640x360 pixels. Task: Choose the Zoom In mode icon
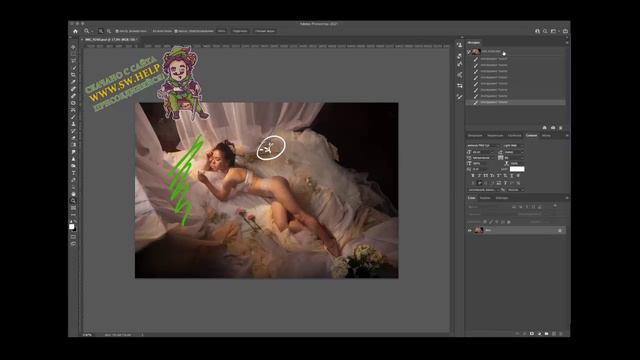click(101, 31)
